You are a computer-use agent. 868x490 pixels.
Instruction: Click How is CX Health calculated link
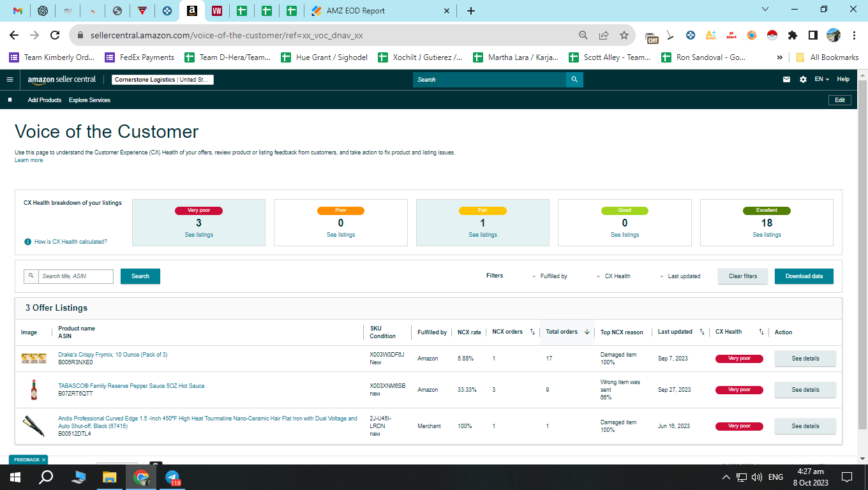(71, 242)
